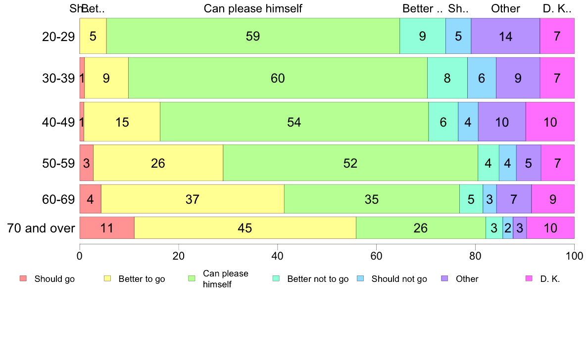Click the purple Other legend swatch
Image resolution: width=588 pixels, height=364 pixels.
coord(445,278)
